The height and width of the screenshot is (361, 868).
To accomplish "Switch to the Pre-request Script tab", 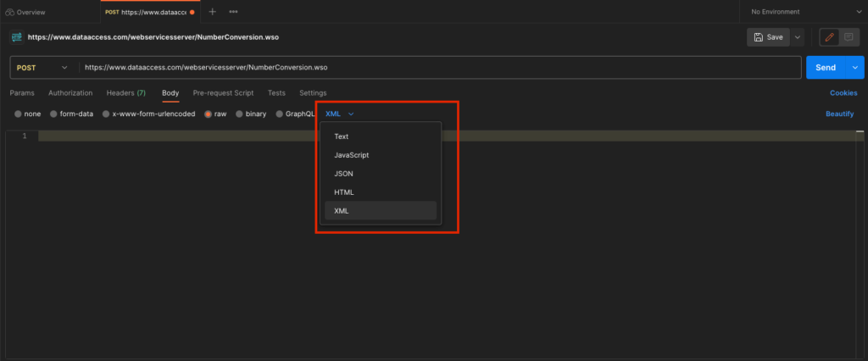I will 223,92.
